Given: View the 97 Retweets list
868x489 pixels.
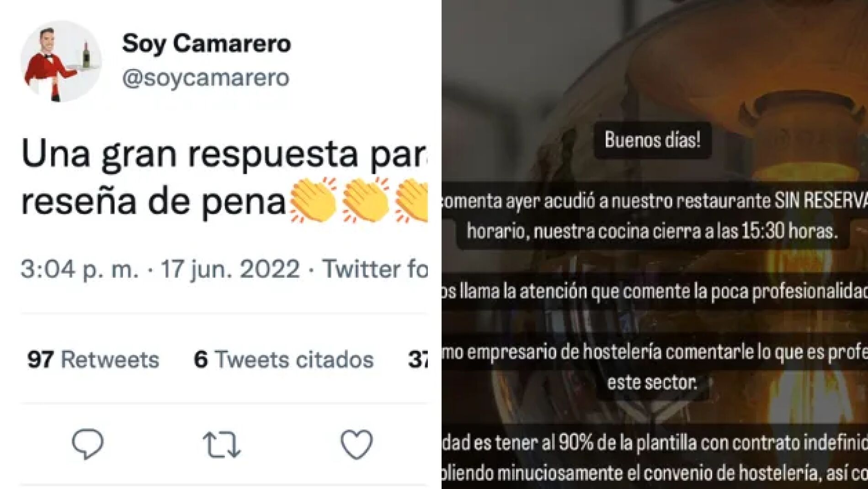Looking at the screenshot, I should (93, 360).
